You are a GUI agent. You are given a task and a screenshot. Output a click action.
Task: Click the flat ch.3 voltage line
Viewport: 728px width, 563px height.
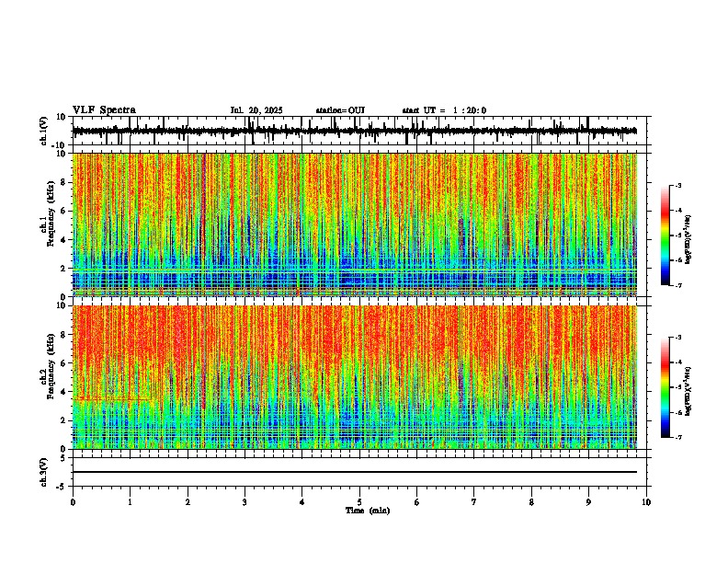(x=354, y=472)
